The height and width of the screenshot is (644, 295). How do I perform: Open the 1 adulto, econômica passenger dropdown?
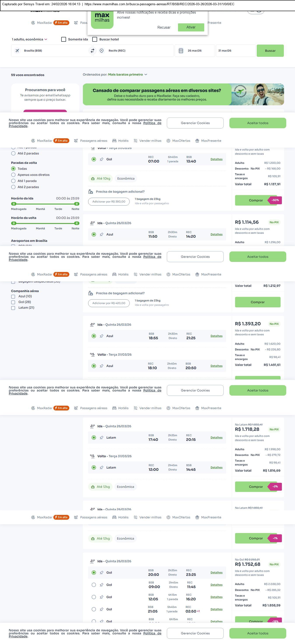[30, 40]
